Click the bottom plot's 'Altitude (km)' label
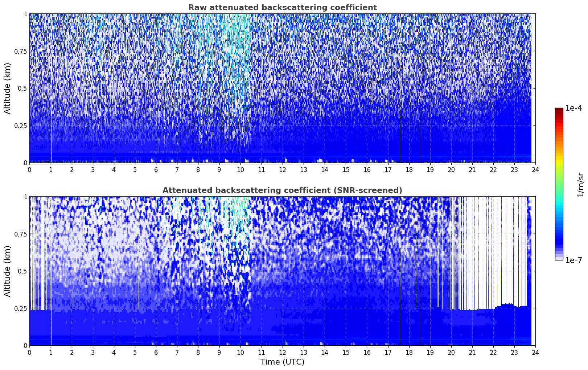The height and width of the screenshot is (370, 588). click(x=7, y=271)
